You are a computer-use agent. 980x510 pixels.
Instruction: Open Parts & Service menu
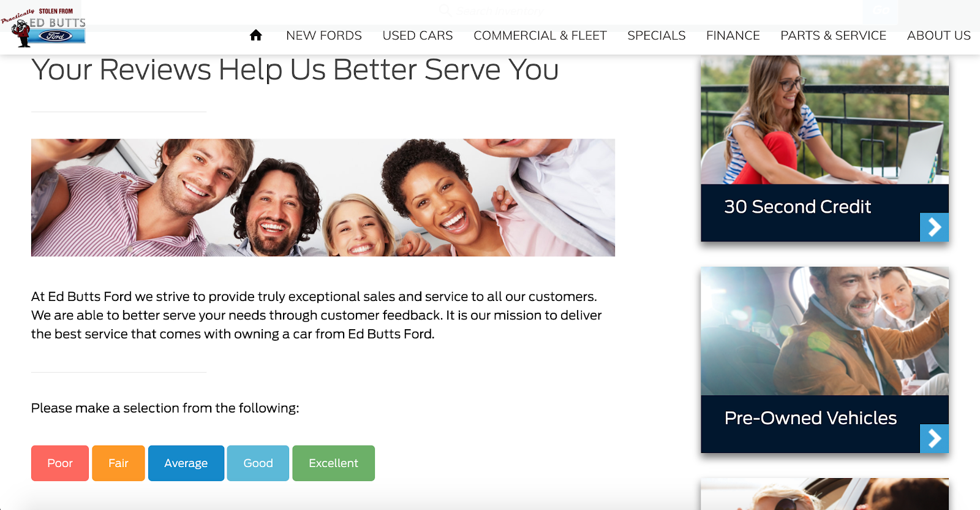(x=834, y=36)
